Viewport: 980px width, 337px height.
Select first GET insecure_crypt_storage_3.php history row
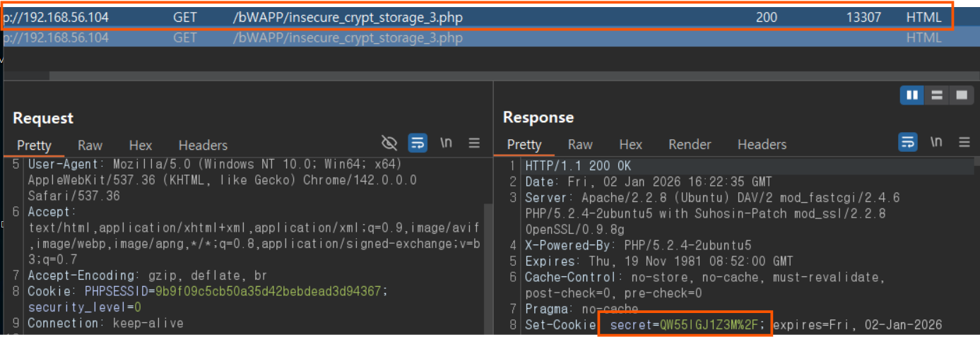(477, 17)
